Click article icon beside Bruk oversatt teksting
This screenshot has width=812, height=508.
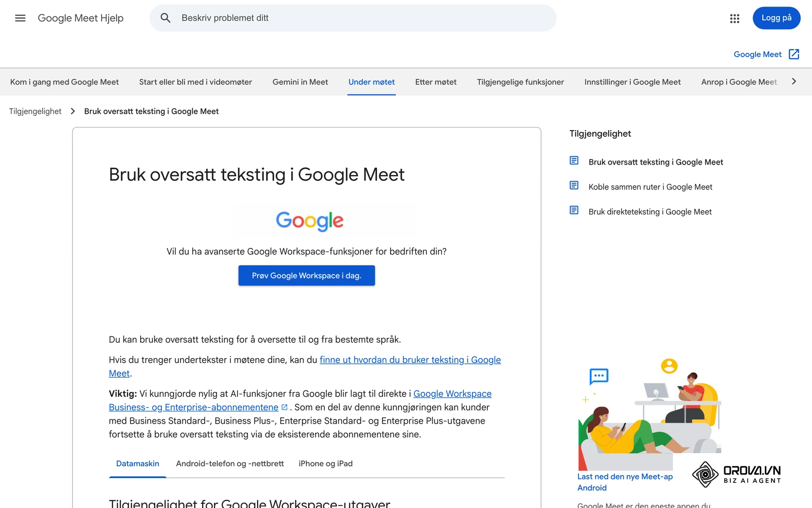tap(574, 161)
